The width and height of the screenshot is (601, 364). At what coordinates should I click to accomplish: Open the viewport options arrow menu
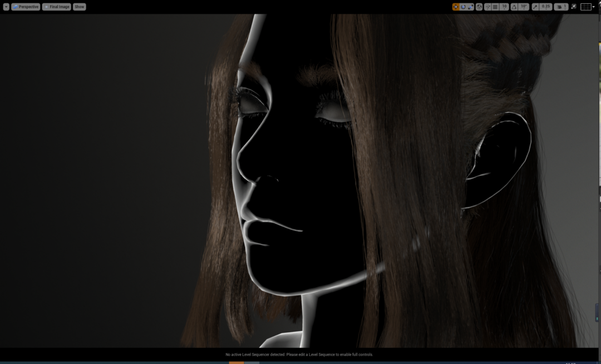tap(6, 7)
